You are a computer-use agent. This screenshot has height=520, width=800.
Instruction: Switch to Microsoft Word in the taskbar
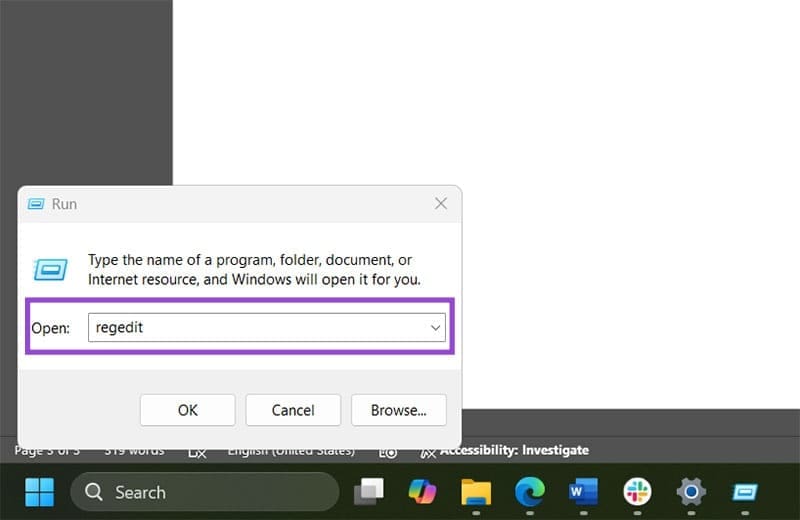582,492
